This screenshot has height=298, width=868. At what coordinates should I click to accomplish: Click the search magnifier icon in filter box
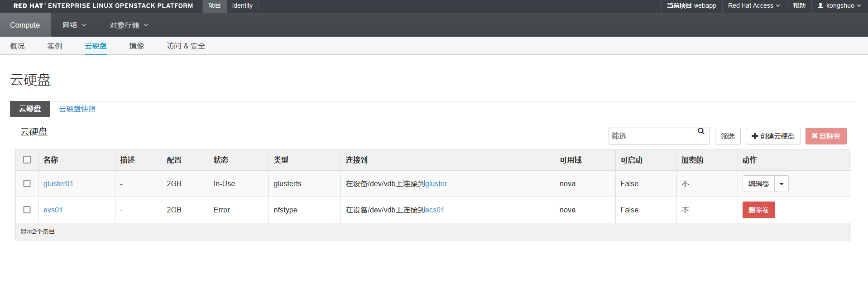coord(701,131)
